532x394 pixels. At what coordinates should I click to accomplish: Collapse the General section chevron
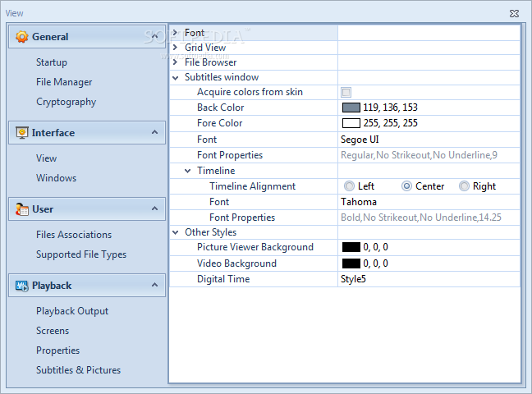[154, 36]
